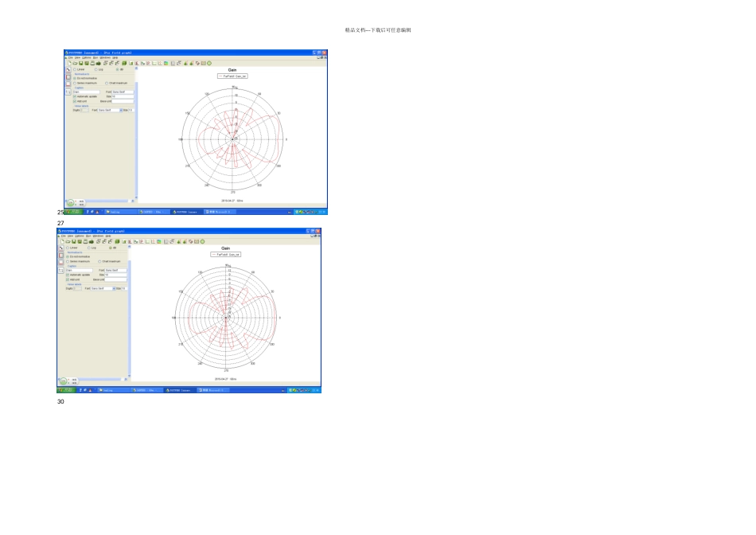Open the Run menu in lower POSTFEKO window

point(88,236)
